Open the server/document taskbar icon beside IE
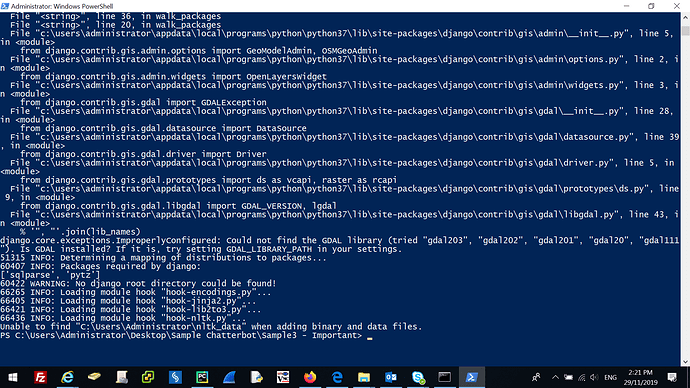Image resolution: width=690 pixels, height=388 pixels. pos(121,377)
